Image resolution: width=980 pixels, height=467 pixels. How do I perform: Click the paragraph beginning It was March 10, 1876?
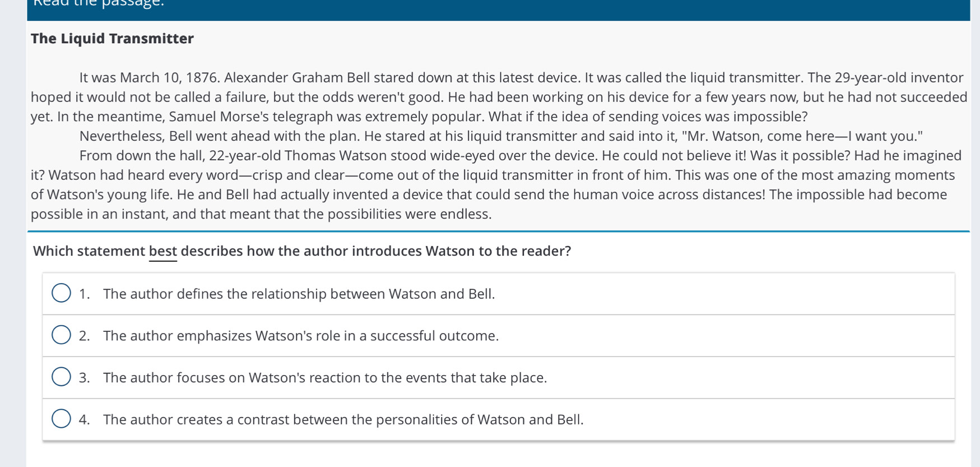(x=499, y=97)
